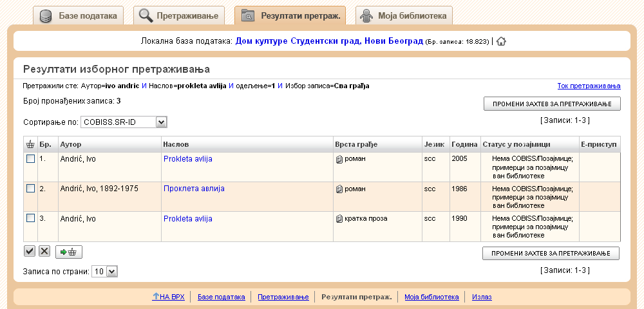644x309 pixels.
Task: Click the Е-приступ column header
Action: coord(598,144)
